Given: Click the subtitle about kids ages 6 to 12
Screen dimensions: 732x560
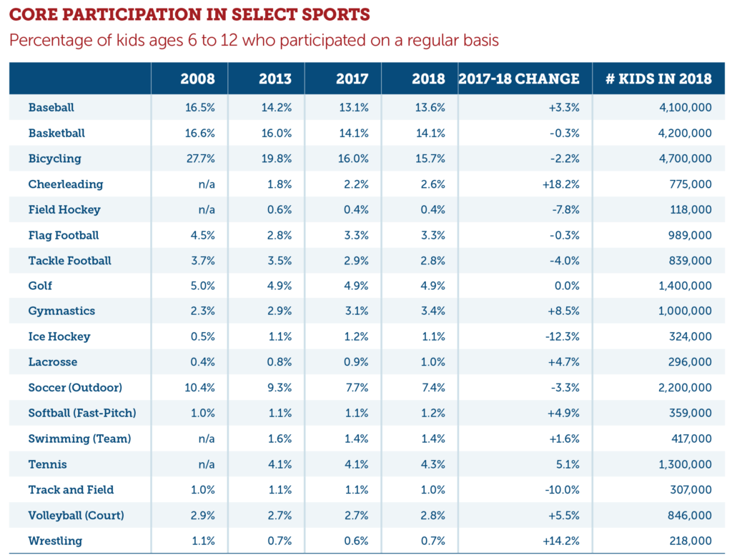Looking at the screenshot, I should pyautogui.click(x=254, y=40).
